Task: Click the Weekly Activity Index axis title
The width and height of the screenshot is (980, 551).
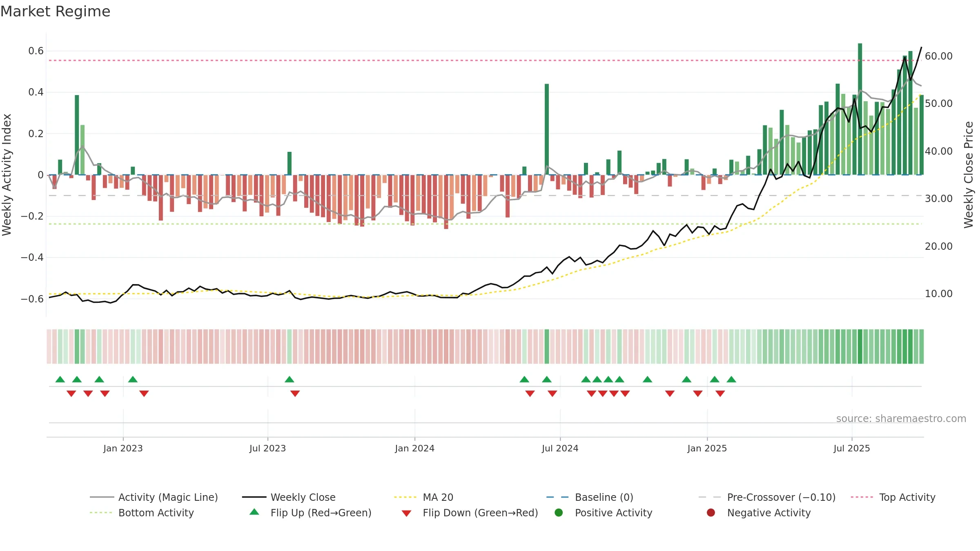Action: (x=7, y=175)
